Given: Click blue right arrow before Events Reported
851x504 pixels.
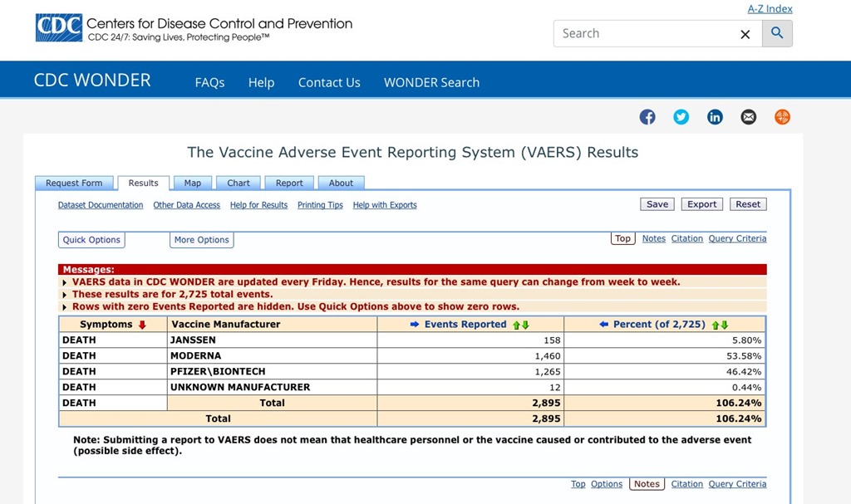Looking at the screenshot, I should coord(415,325).
